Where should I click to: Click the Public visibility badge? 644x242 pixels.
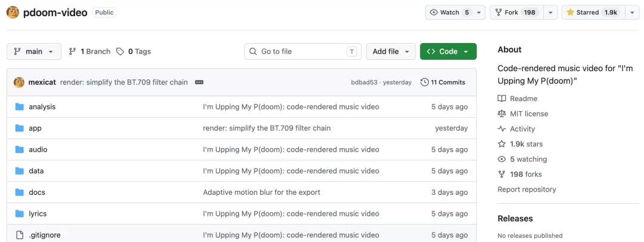[x=104, y=13]
